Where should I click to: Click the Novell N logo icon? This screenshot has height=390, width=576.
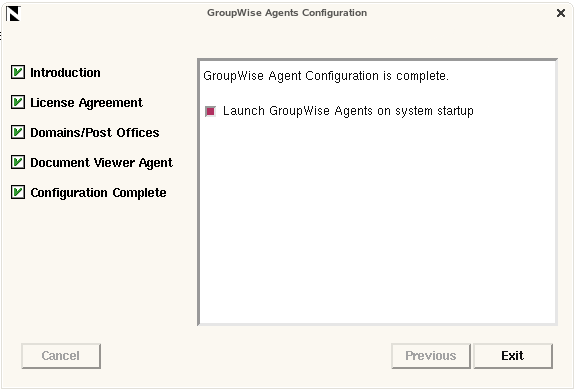coord(13,14)
